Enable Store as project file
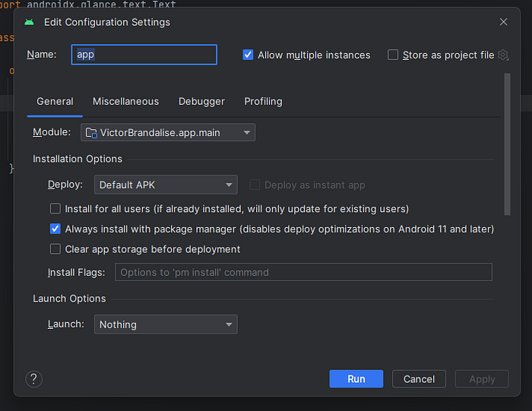Viewport: 532px width, 411px height. pos(393,55)
